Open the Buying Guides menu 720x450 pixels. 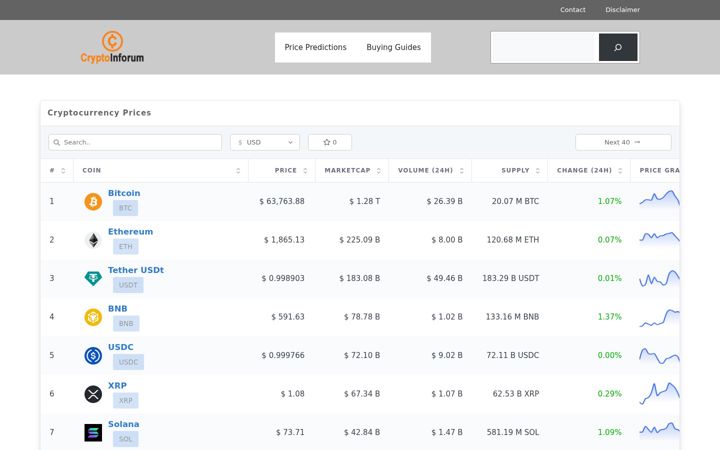[x=394, y=47]
